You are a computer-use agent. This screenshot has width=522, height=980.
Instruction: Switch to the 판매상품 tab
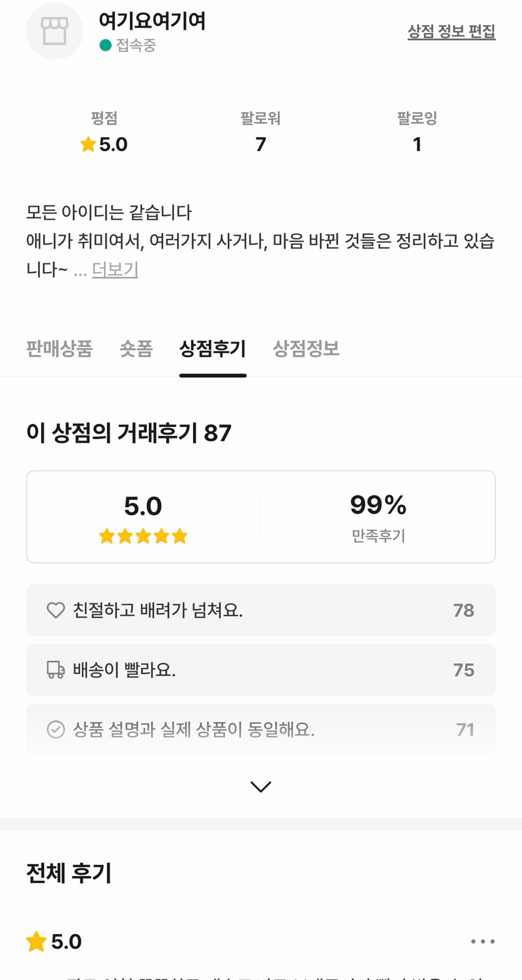tap(59, 349)
